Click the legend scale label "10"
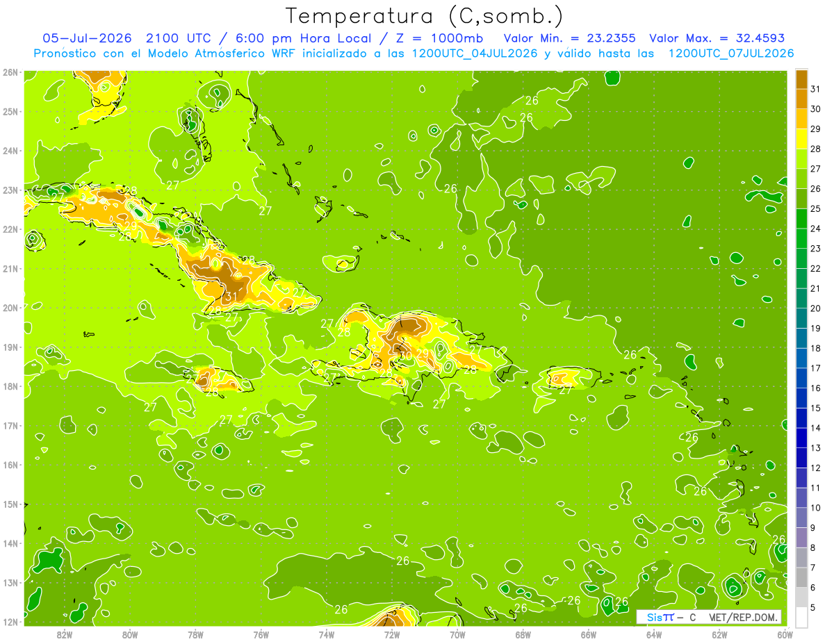The width and height of the screenshot is (834, 644). click(815, 508)
